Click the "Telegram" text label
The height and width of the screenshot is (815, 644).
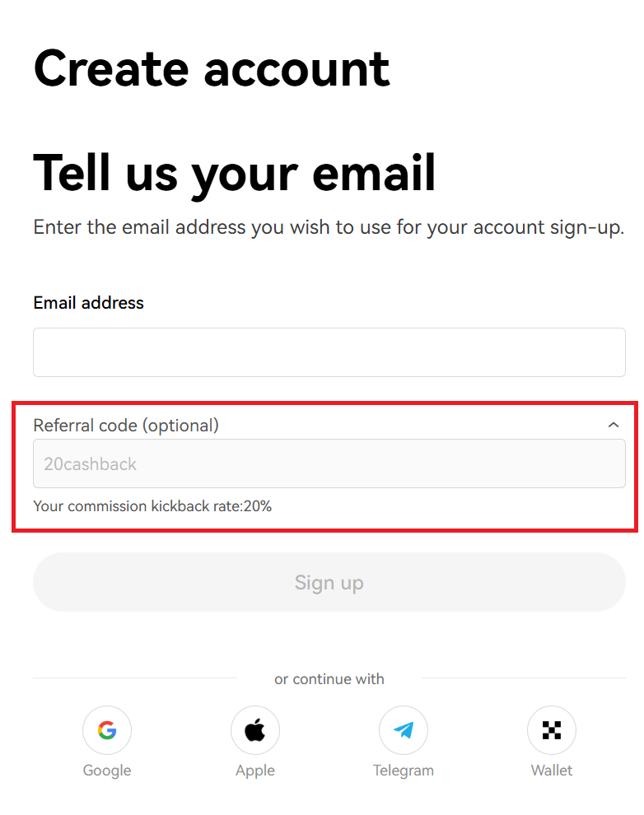(404, 771)
